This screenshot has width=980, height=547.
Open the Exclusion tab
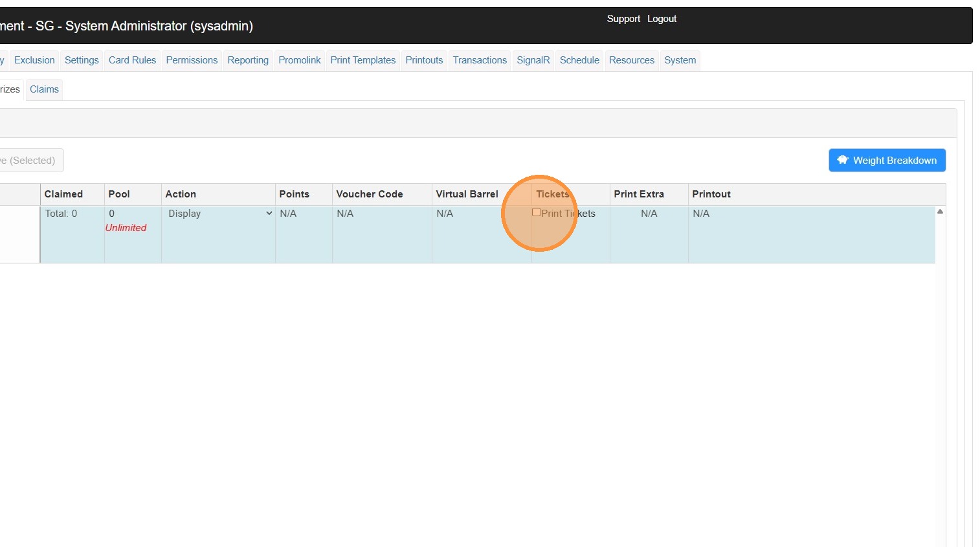pyautogui.click(x=34, y=60)
